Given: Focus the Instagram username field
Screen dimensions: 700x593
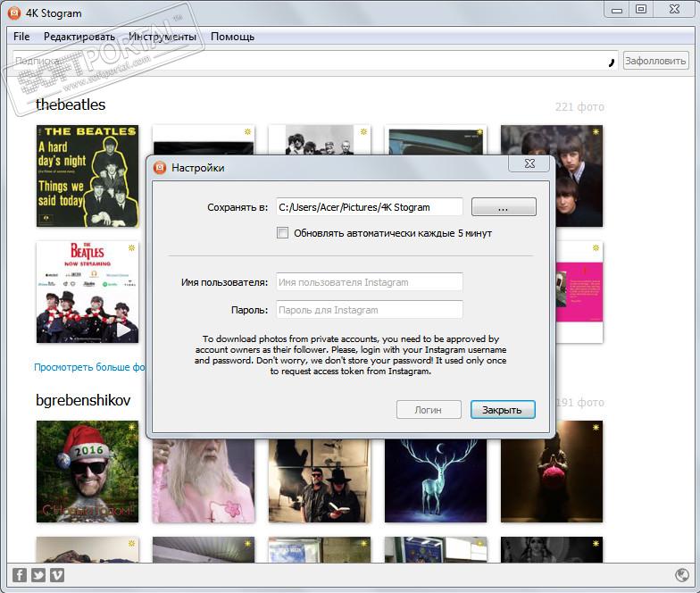Looking at the screenshot, I should pyautogui.click(x=370, y=282).
